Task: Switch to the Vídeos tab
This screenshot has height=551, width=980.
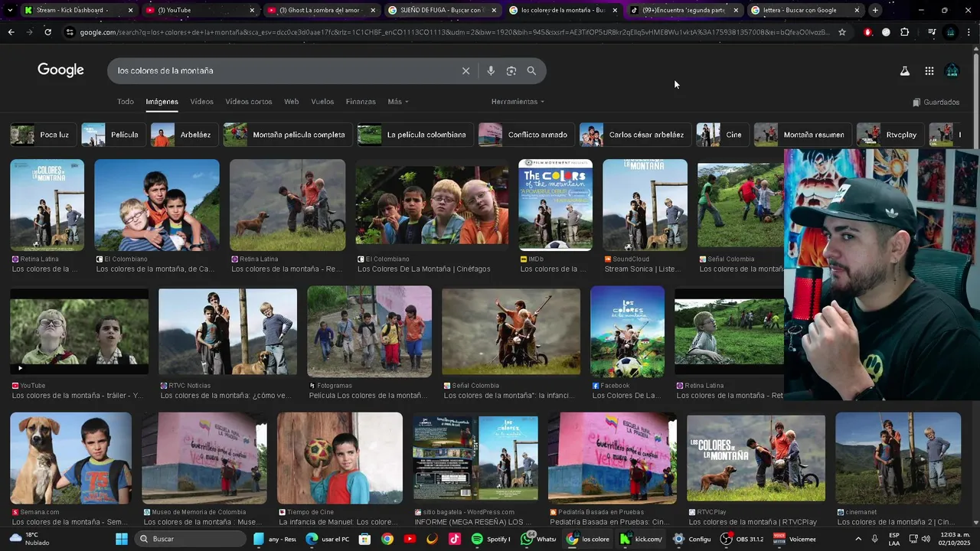Action: pos(202,102)
